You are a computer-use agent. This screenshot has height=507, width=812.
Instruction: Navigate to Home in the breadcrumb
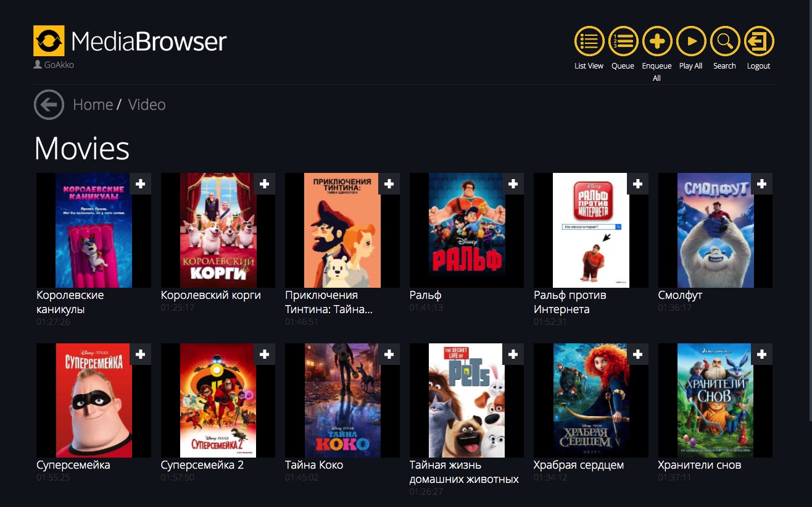pyautogui.click(x=93, y=105)
